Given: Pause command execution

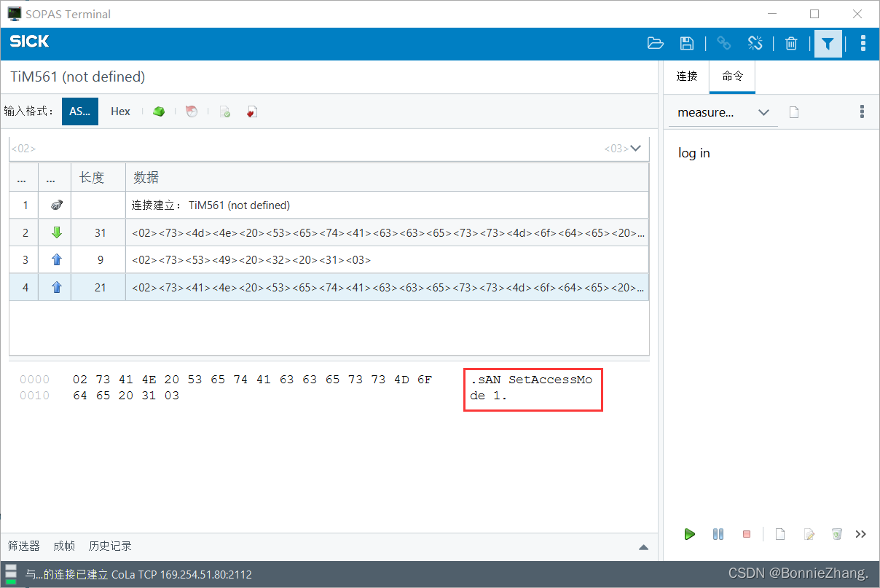Looking at the screenshot, I should click(718, 534).
